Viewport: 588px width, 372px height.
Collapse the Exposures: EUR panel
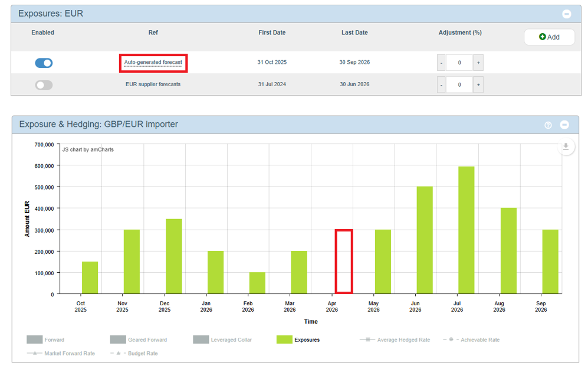pyautogui.click(x=566, y=14)
